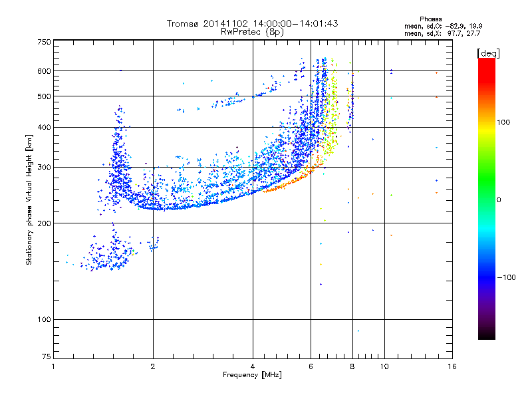Image resolution: width=532 pixels, height=399 pixels.
Task: Click the '500' y-axis tick label
Action: (x=44, y=96)
